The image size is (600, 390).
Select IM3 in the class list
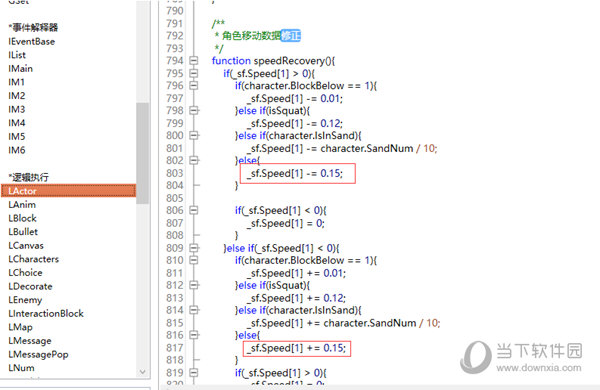[x=16, y=109]
